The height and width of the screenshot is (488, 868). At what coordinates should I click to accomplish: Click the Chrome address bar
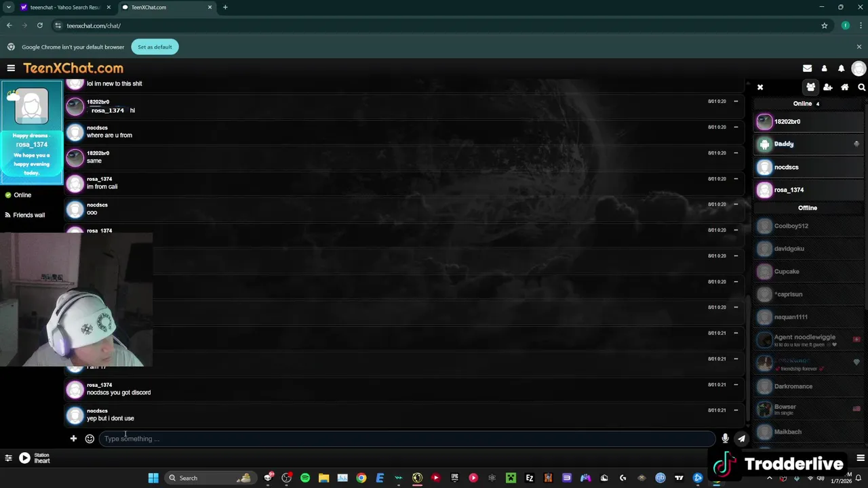[434, 26]
